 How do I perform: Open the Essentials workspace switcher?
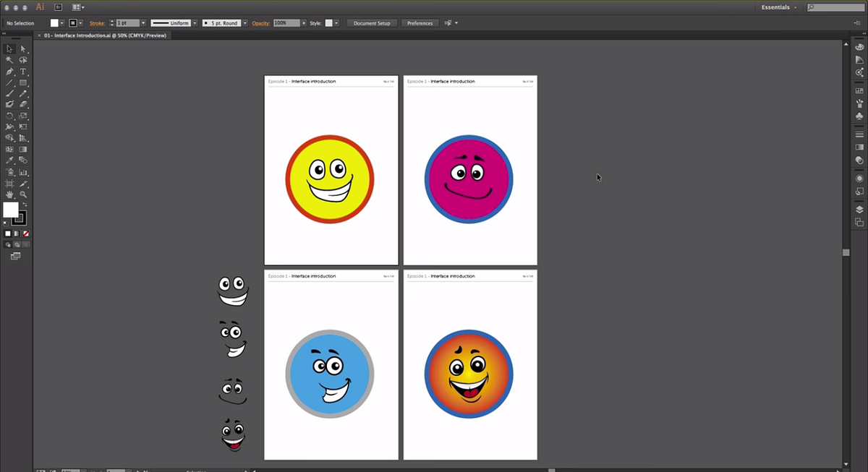(x=779, y=7)
